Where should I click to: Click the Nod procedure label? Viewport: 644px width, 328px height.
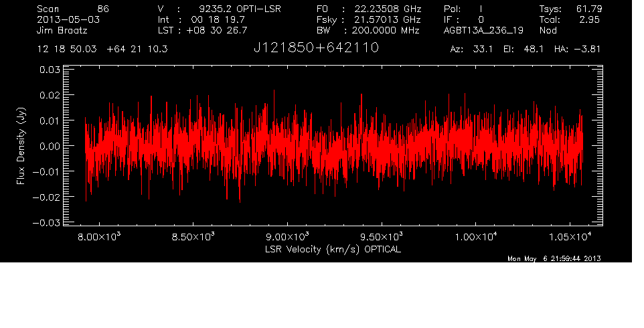548,31
